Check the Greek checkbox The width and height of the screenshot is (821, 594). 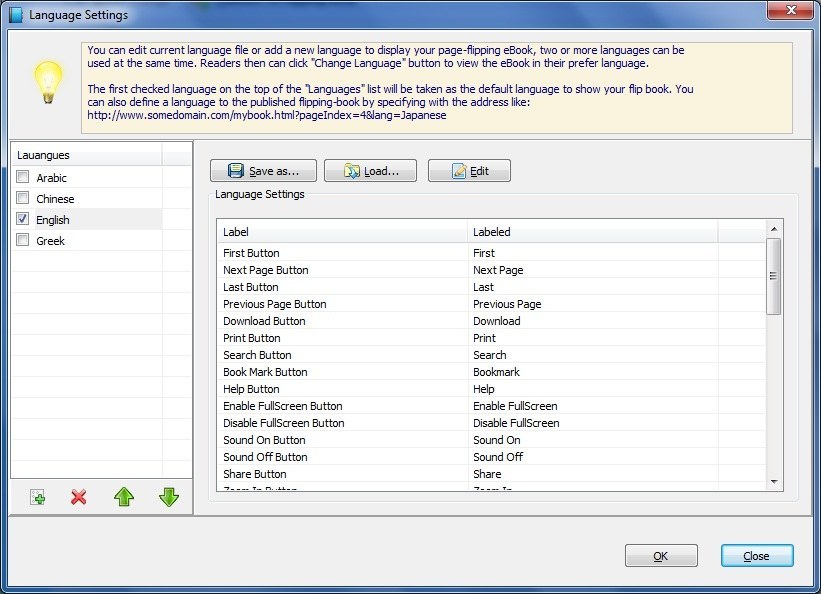coord(22,240)
